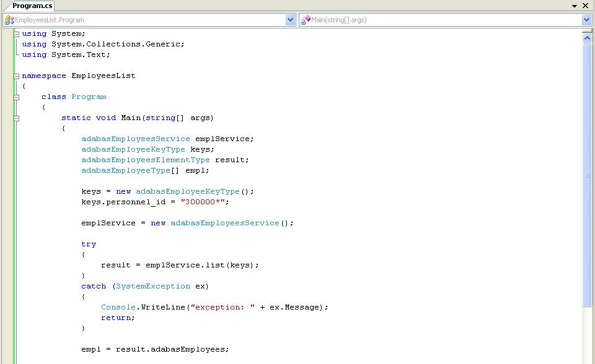Image resolution: width=595 pixels, height=364 pixels.
Task: Collapse the Program class body
Action: point(15,97)
